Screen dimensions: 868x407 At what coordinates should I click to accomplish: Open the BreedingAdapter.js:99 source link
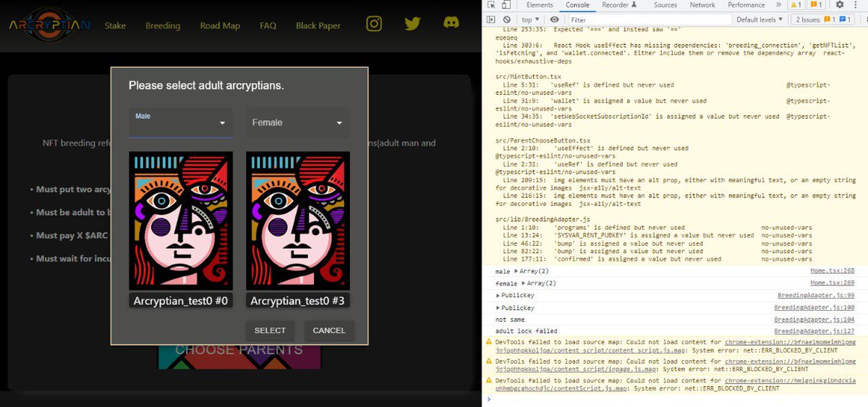pyautogui.click(x=816, y=296)
